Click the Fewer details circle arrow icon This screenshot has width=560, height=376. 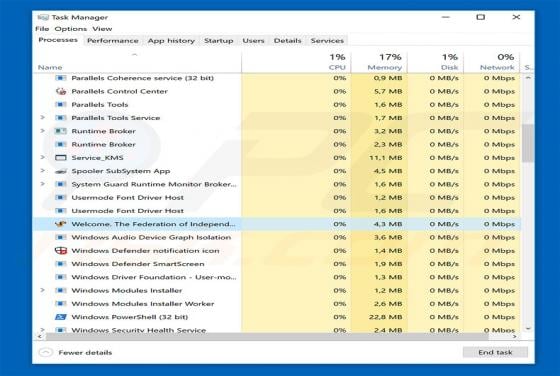(x=45, y=352)
